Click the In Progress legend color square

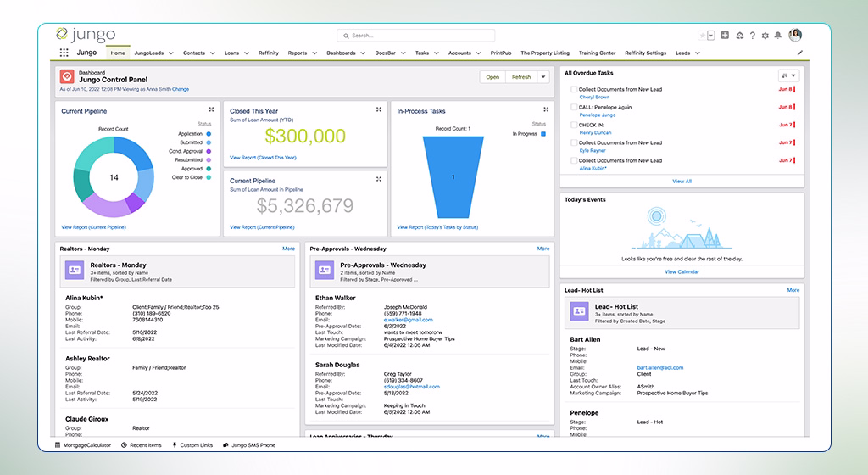(x=543, y=134)
